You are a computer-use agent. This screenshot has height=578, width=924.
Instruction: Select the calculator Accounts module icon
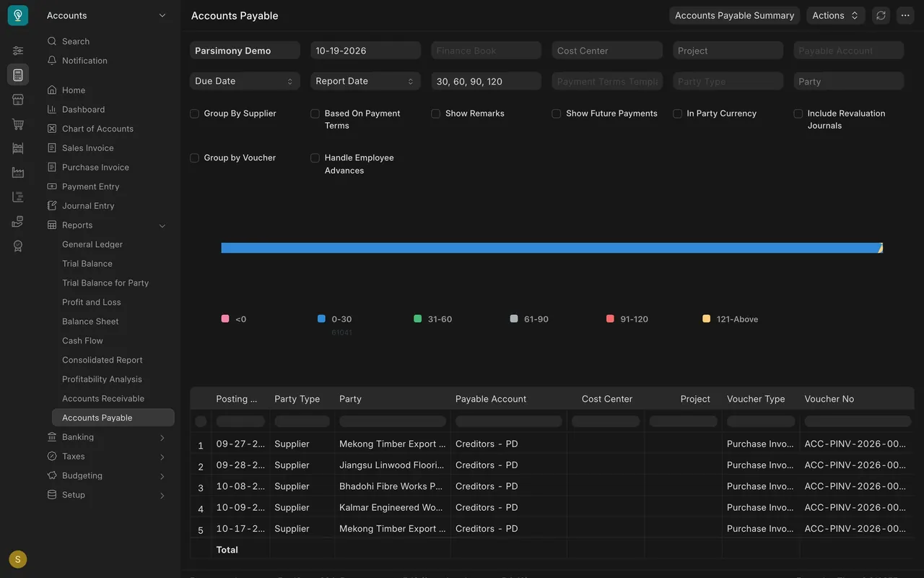click(18, 75)
